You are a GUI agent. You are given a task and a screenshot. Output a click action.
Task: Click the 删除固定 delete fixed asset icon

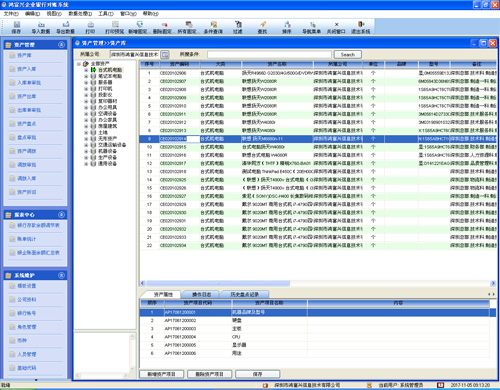164,24
